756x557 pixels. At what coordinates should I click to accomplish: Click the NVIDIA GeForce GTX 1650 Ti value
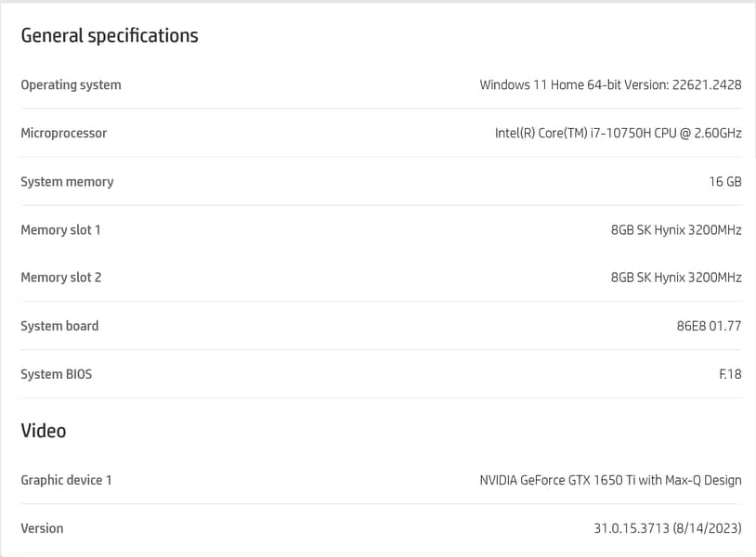click(x=610, y=480)
